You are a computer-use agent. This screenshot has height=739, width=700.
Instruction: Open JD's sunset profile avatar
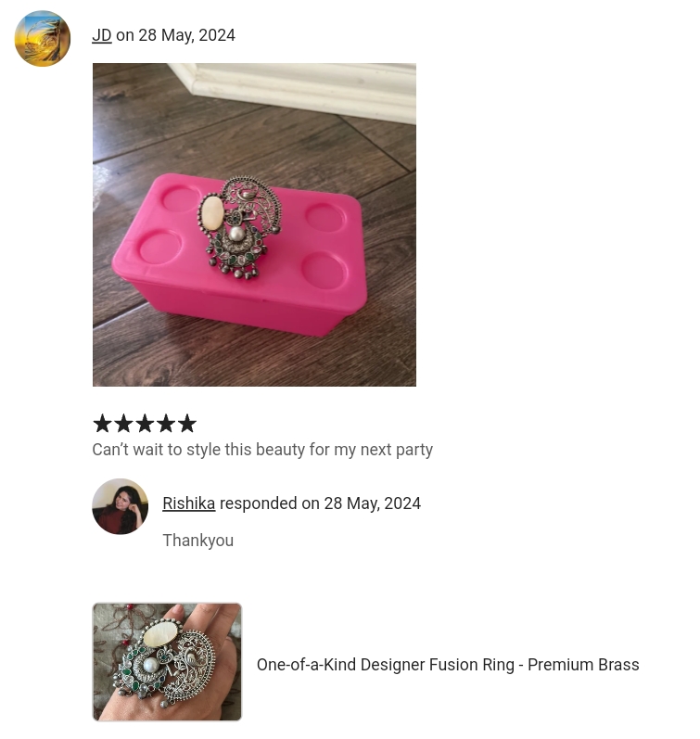(43, 39)
